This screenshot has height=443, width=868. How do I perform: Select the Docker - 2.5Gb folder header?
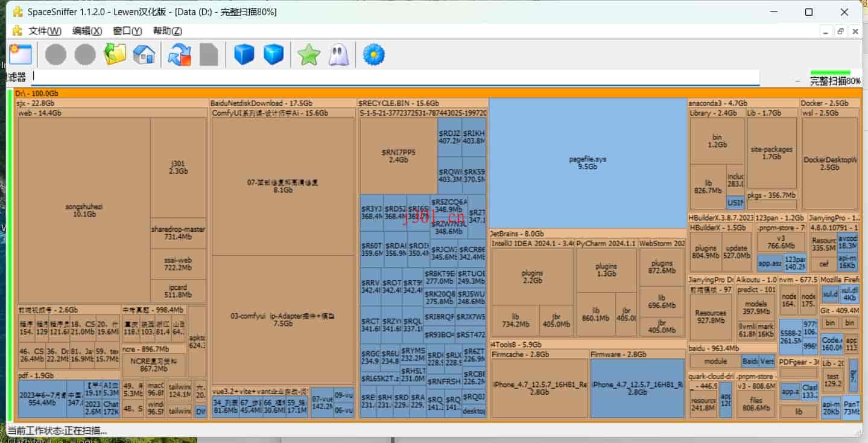click(x=830, y=103)
